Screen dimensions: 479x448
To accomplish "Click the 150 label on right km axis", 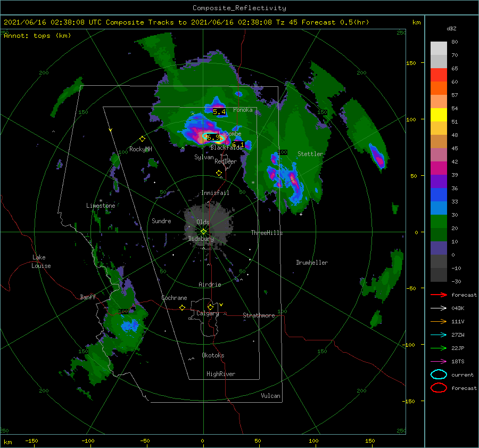I will click(x=411, y=63).
